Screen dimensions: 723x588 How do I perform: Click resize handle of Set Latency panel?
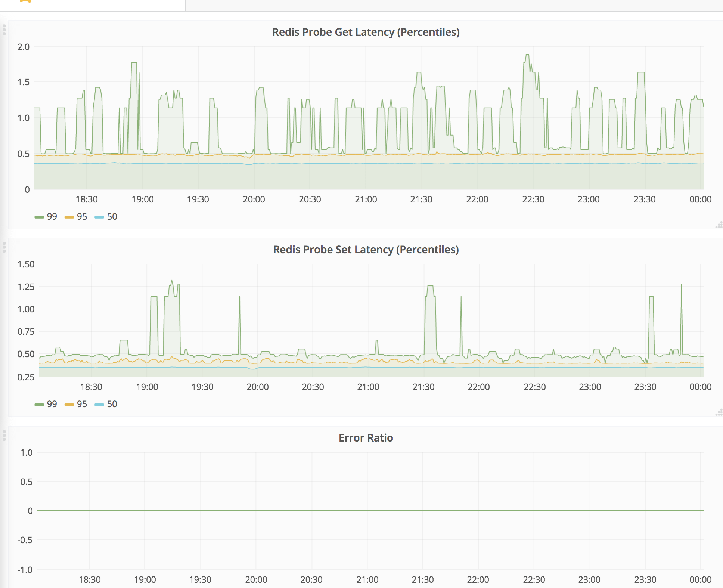(x=719, y=413)
